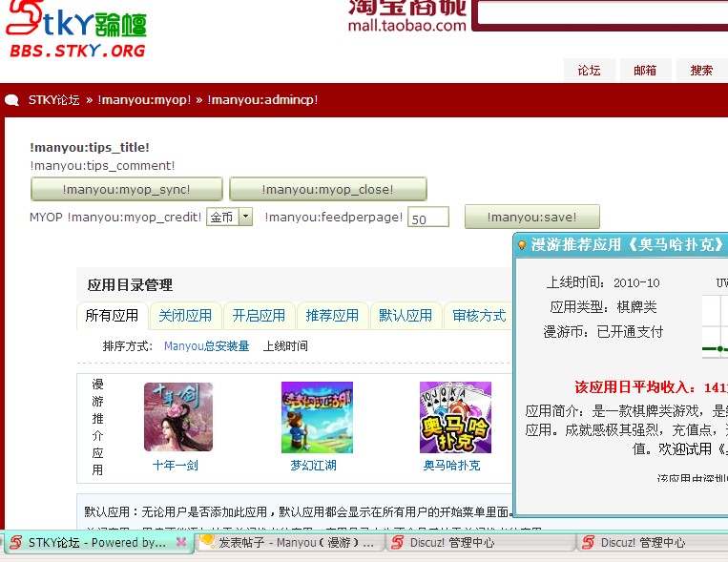The image size is (728, 562).
Task: Switch to 发表帖子 - Manyou browser tab
Action: coord(290,543)
